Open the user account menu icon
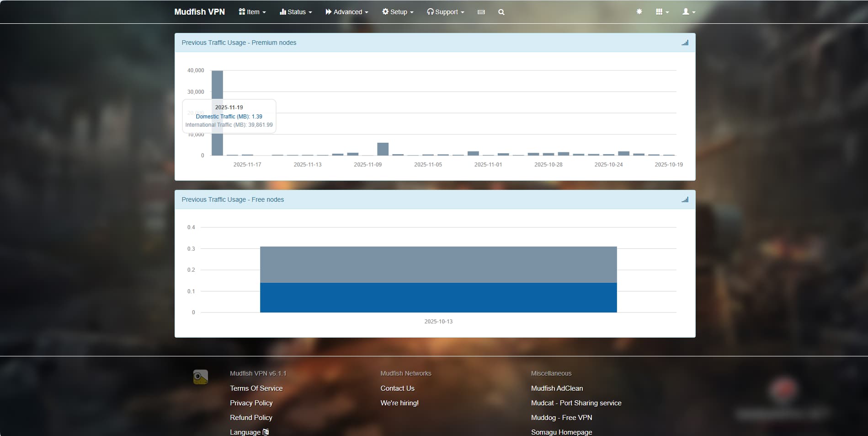This screenshot has width=868, height=436. pos(688,12)
